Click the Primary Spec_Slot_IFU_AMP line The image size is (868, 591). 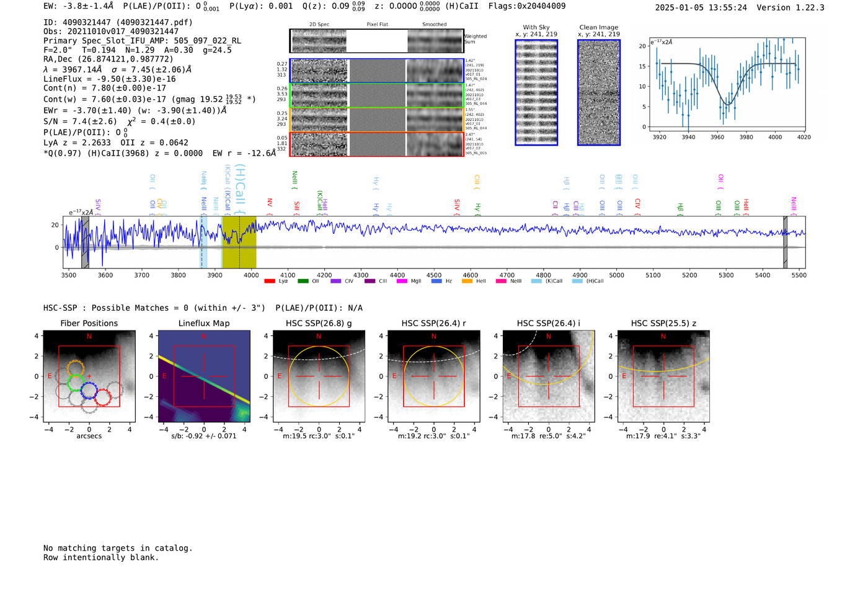[x=142, y=40]
